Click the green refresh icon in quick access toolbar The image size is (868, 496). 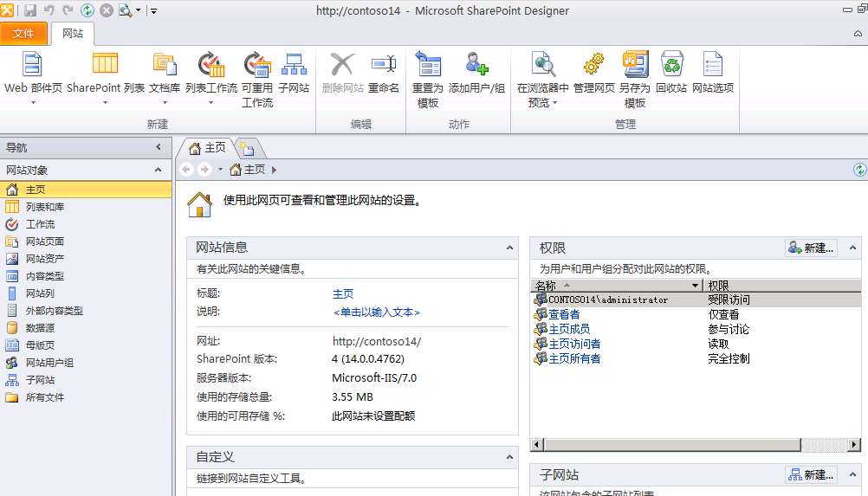click(x=87, y=10)
